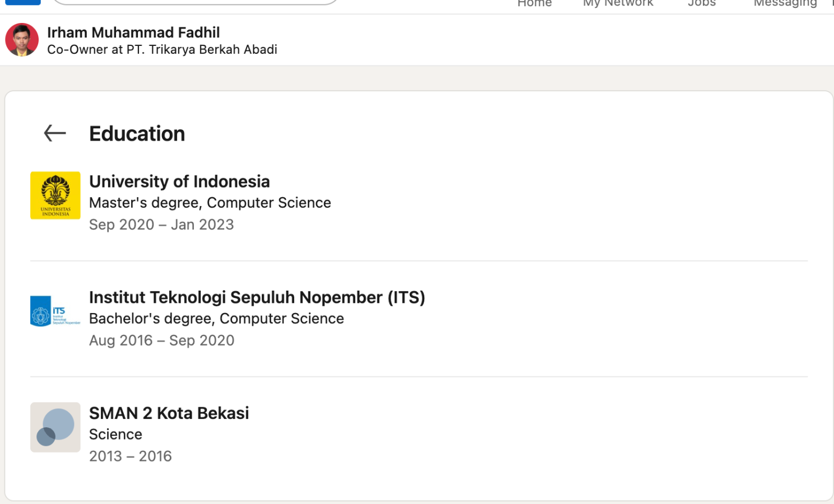Open the Messaging tab

(x=785, y=3)
